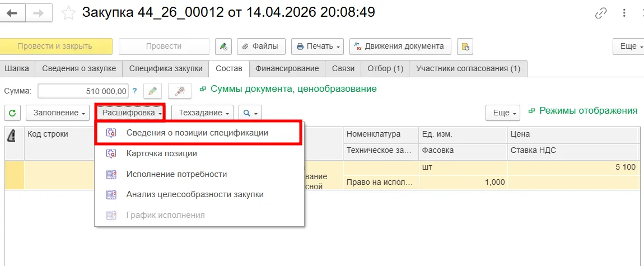Open the Специфика закупки tab
This screenshot has height=266, width=644.
[166, 68]
